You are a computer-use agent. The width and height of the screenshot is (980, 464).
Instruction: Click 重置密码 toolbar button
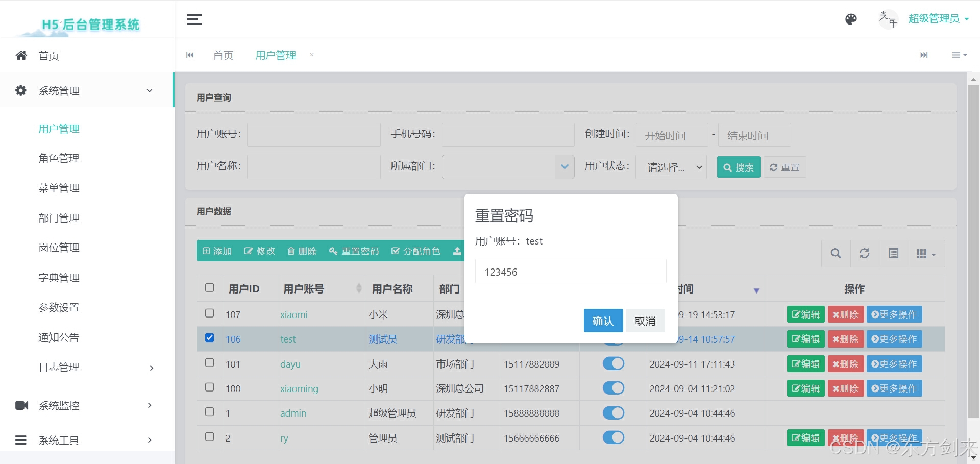354,251
